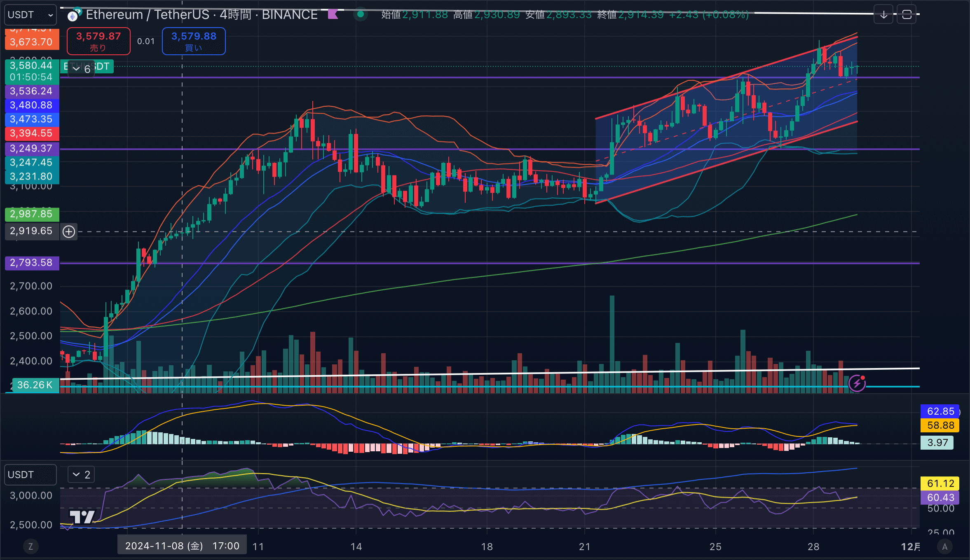Open the USDT currency dropdown at top
The height and width of the screenshot is (560, 970).
click(x=31, y=15)
